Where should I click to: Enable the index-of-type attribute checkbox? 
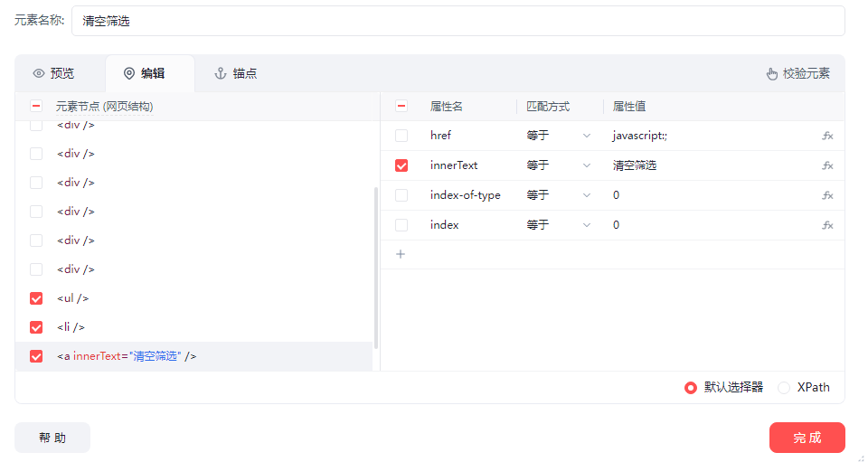[x=401, y=195]
